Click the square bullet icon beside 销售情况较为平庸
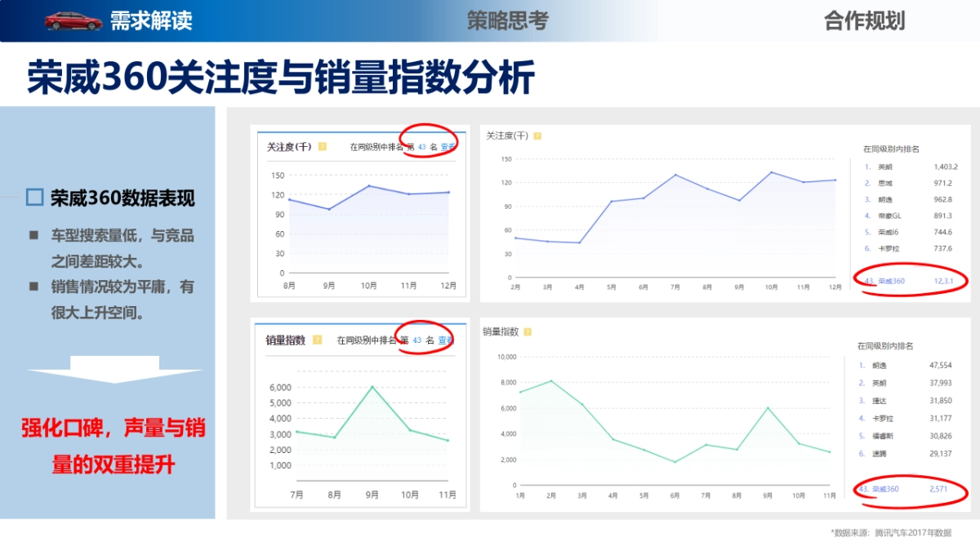Image resolution: width=980 pixels, height=551 pixels. tap(33, 287)
